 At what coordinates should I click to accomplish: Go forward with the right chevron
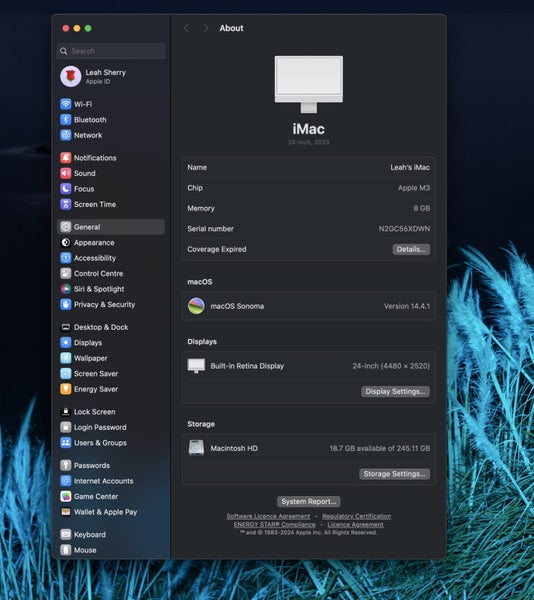[x=206, y=28]
